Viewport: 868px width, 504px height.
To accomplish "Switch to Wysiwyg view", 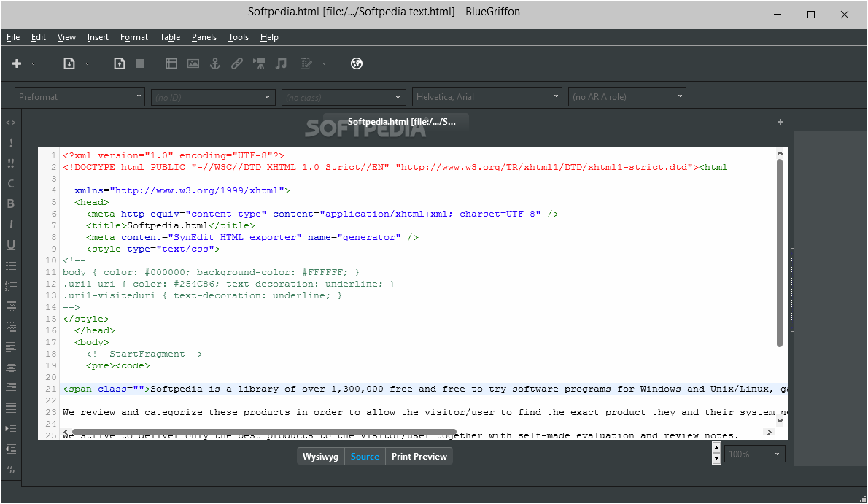I will [320, 457].
